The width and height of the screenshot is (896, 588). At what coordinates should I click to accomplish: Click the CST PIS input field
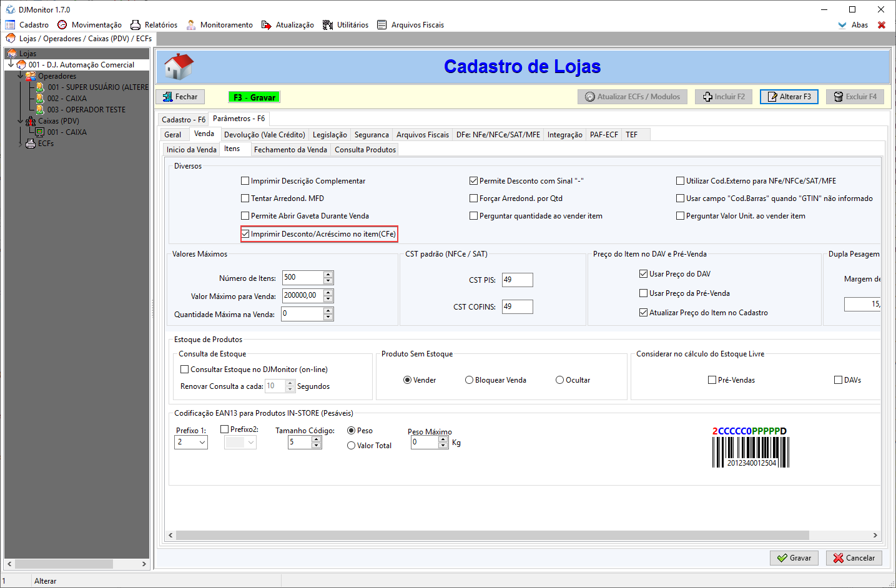pyautogui.click(x=517, y=280)
